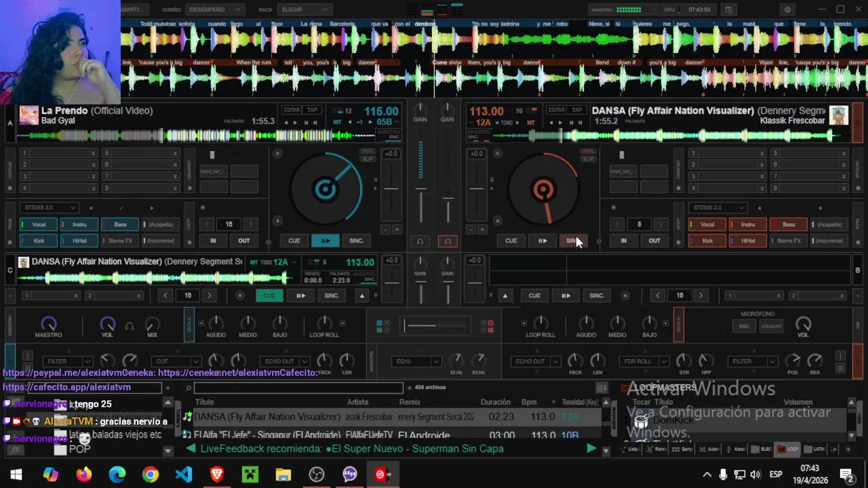Viewport: 868px width, 488px height.
Task: Toggle play/pause on deck A
Action: pos(325,241)
